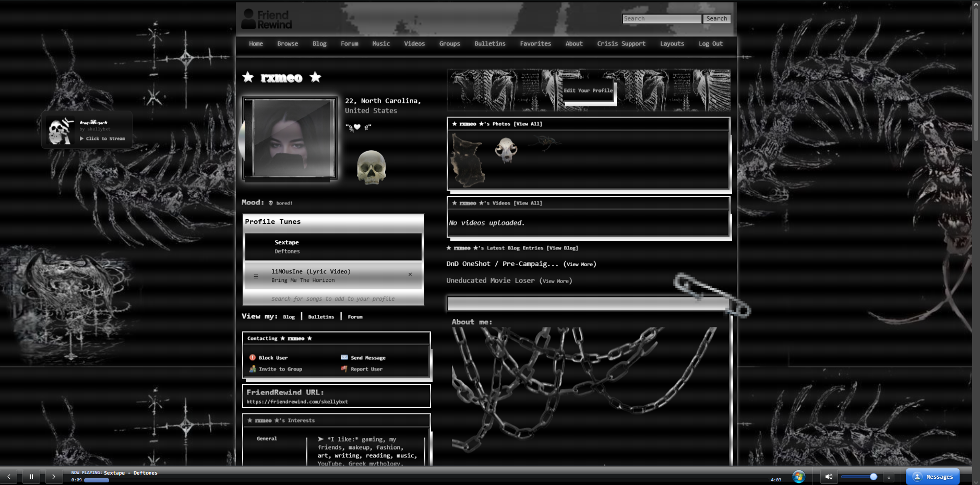Click the song search field in Profile Tunes
This screenshot has height=485, width=980.
pos(333,299)
